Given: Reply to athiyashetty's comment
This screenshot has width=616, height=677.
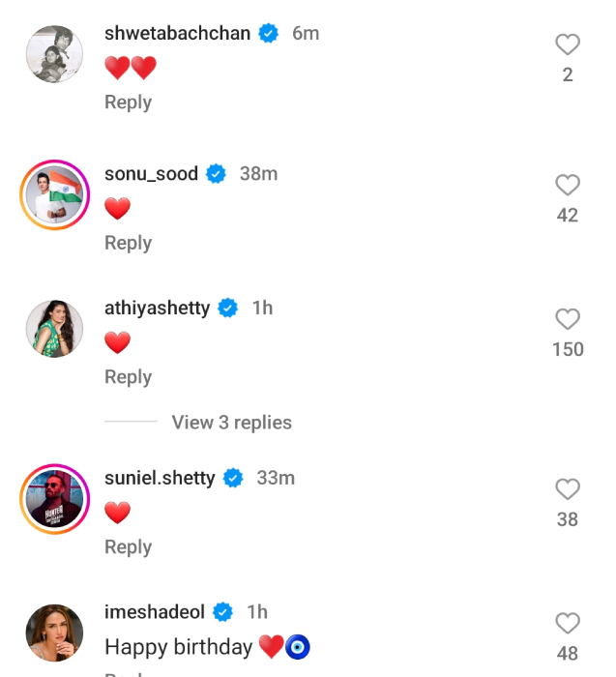Looking at the screenshot, I should pyautogui.click(x=128, y=377).
